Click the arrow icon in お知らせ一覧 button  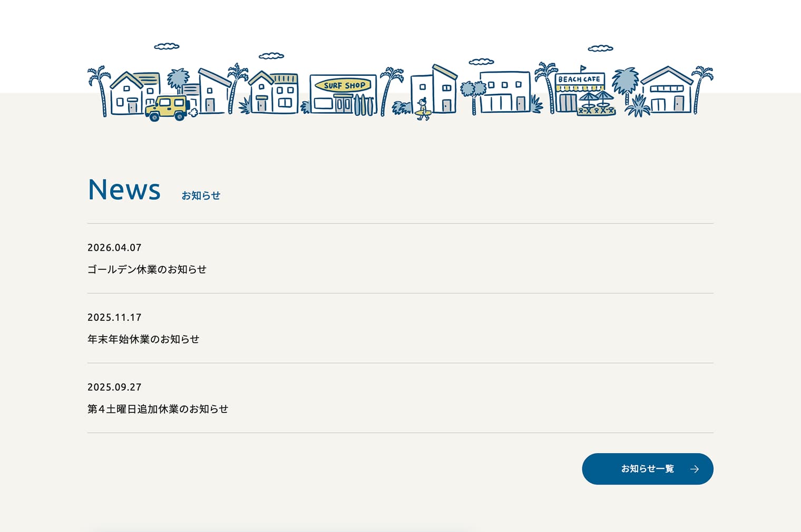[x=695, y=469]
